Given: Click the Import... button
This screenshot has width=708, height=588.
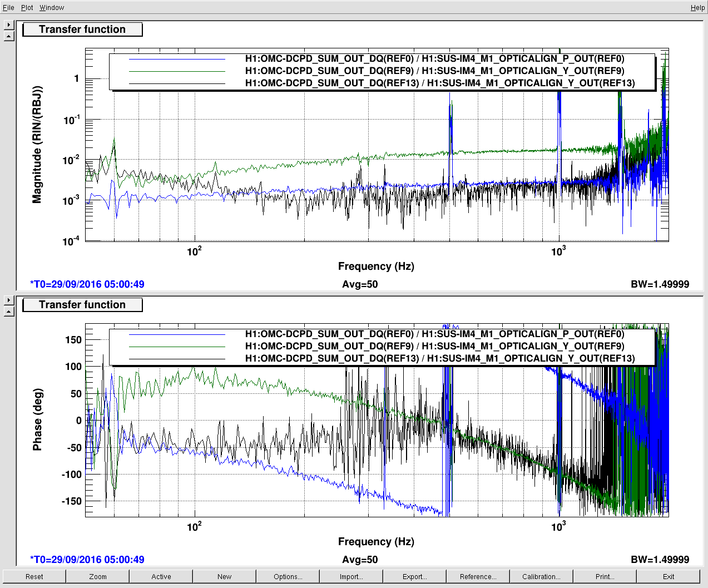Looking at the screenshot, I should [351, 576].
